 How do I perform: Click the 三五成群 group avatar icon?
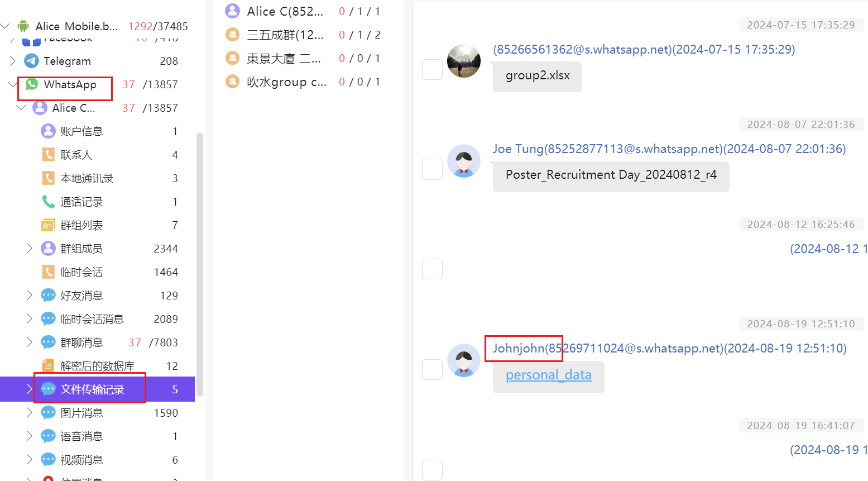[x=232, y=35]
